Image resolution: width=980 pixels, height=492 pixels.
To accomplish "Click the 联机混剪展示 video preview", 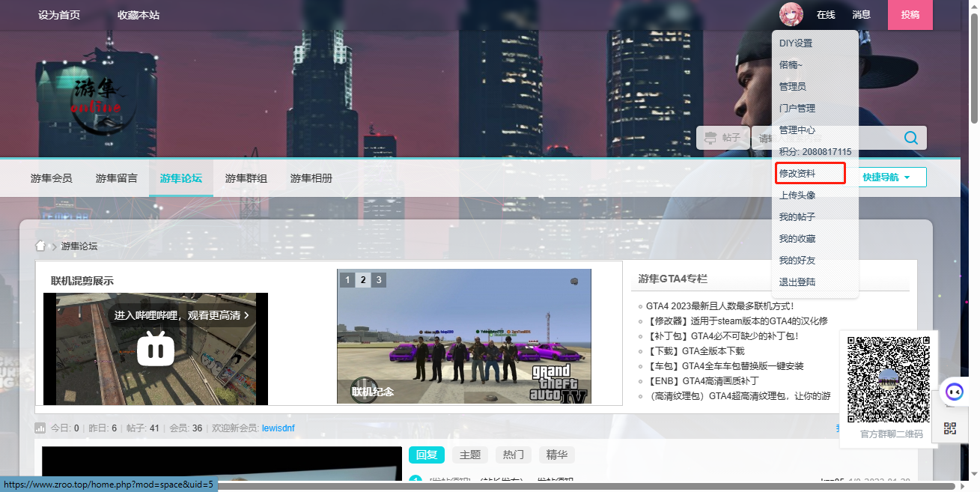I will click(156, 349).
